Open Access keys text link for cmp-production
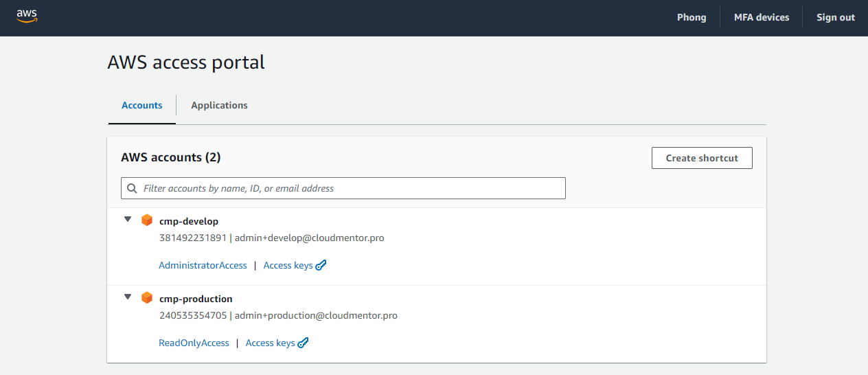 [270, 343]
